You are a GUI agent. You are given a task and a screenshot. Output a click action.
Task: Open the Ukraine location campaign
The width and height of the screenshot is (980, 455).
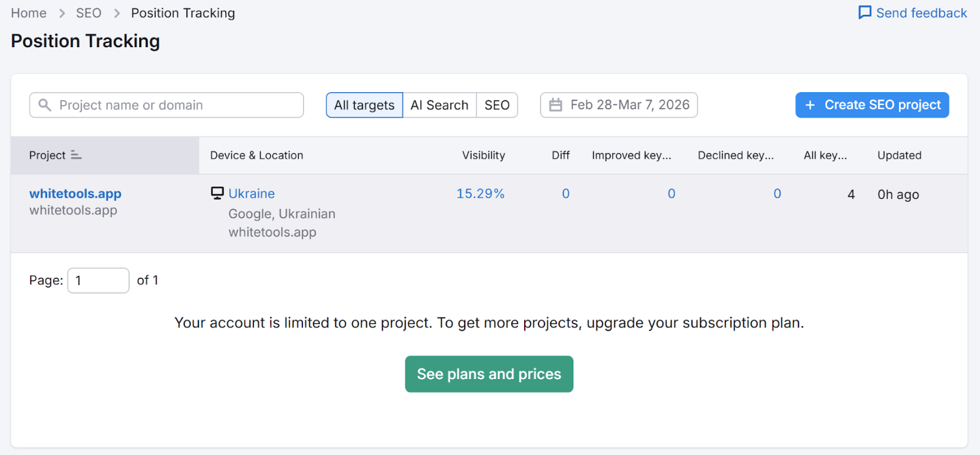[x=251, y=194]
